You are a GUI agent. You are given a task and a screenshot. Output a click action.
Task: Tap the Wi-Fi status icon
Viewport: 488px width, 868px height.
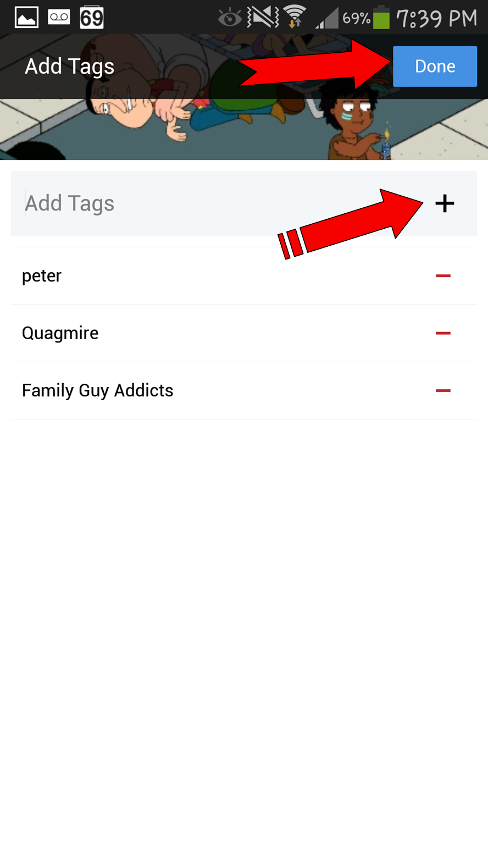coord(295,17)
